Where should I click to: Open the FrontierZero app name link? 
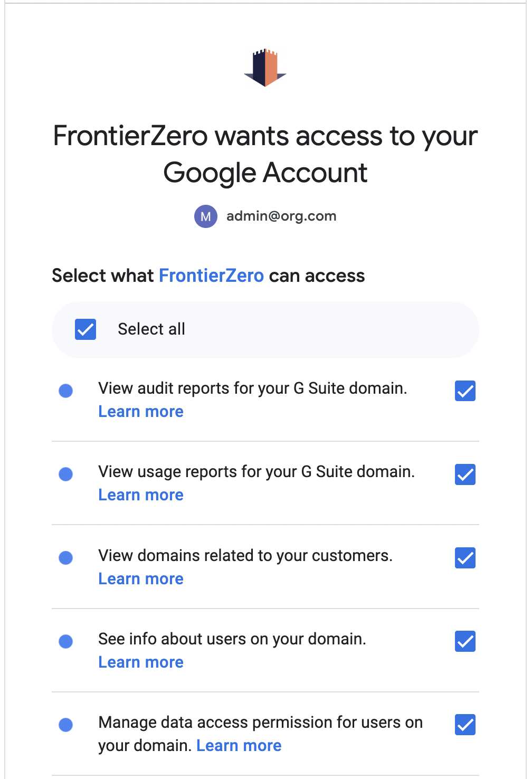coord(211,275)
